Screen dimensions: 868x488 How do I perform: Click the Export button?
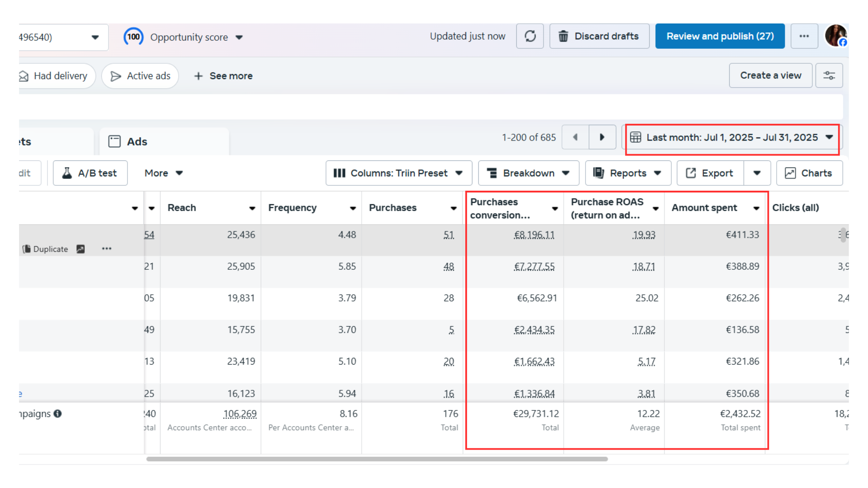710,173
